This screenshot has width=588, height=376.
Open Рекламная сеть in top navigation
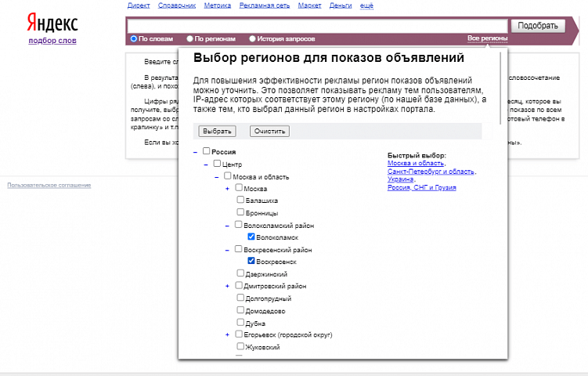click(265, 5)
